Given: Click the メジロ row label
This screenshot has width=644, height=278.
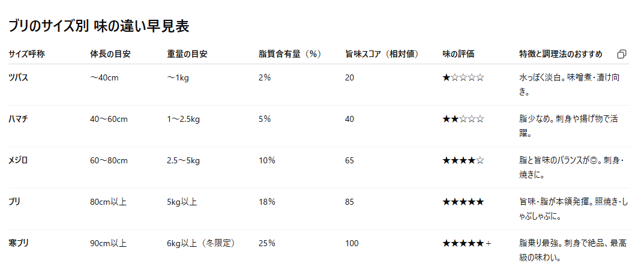Looking at the screenshot, I should click(19, 160).
